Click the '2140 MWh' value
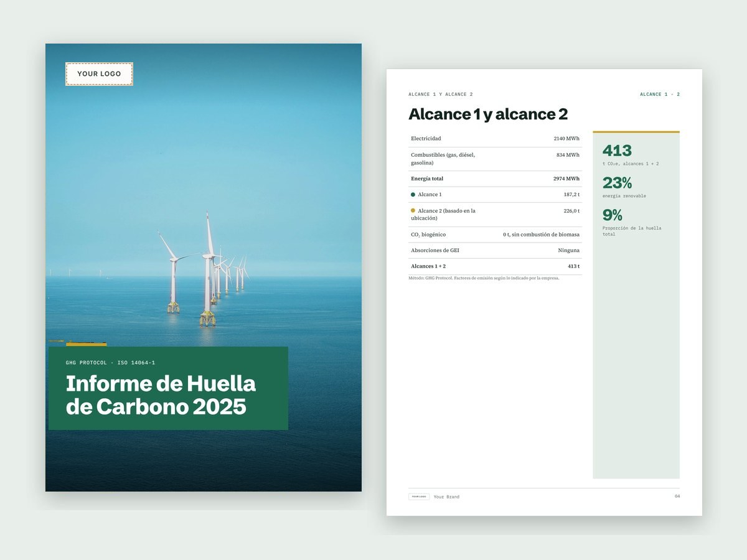Image resolution: width=747 pixels, height=560 pixels. [x=566, y=138]
